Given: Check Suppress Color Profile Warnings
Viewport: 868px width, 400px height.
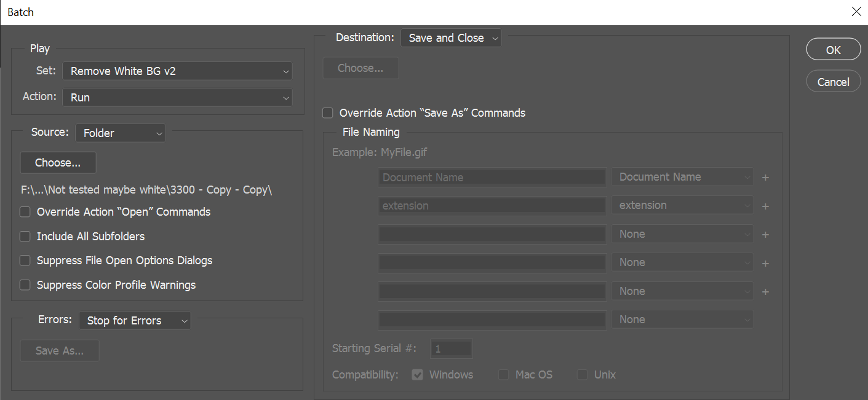Looking at the screenshot, I should 25,284.
